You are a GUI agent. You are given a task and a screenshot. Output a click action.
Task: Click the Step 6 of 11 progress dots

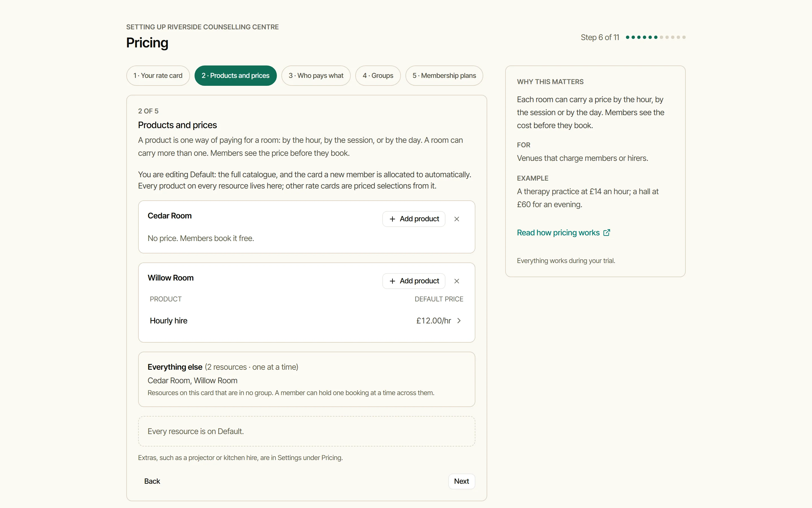coord(655,37)
